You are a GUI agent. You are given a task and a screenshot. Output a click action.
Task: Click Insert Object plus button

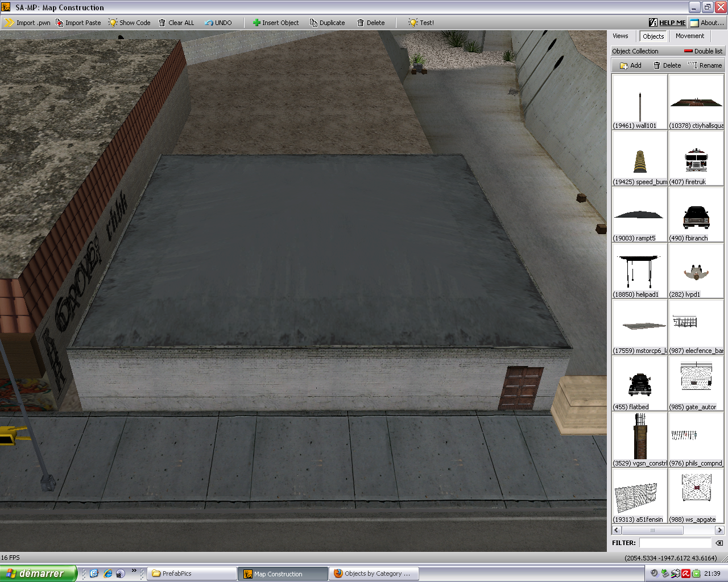[276, 23]
